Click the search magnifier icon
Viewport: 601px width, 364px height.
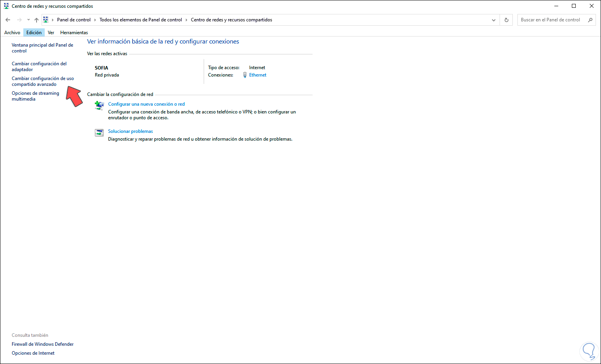(x=590, y=19)
